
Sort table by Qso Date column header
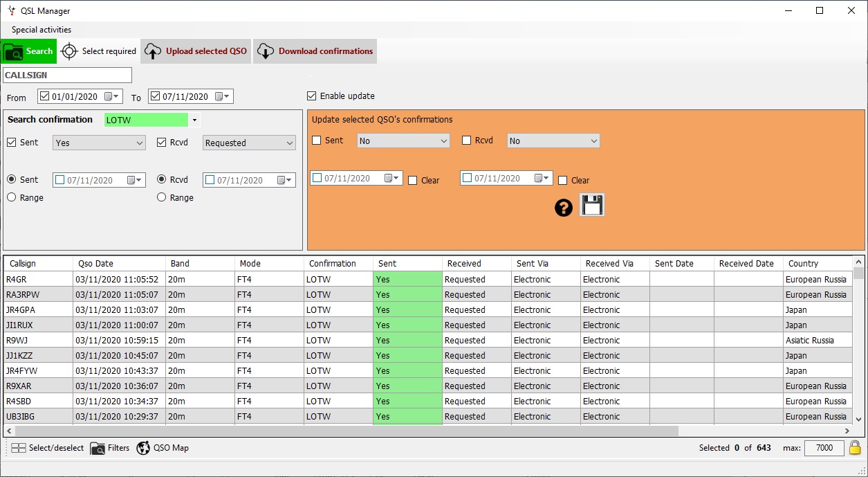120,264
